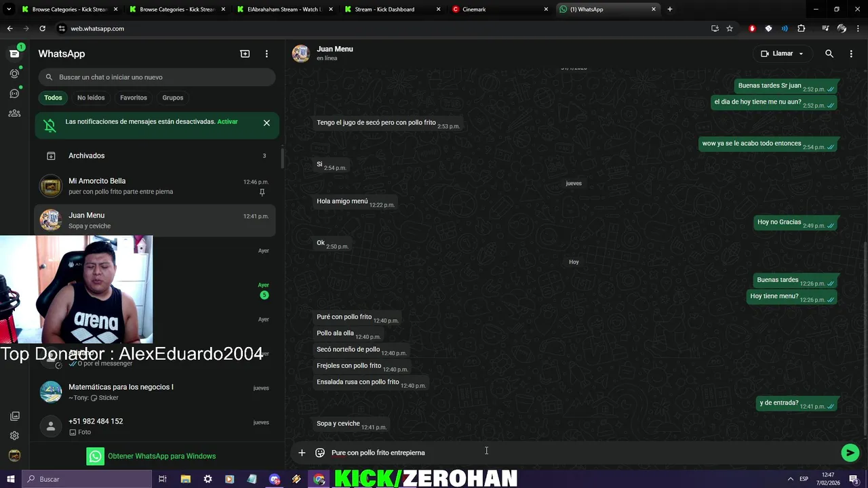Go back in browser
Screen dimensions: 868x488
click(x=9, y=28)
